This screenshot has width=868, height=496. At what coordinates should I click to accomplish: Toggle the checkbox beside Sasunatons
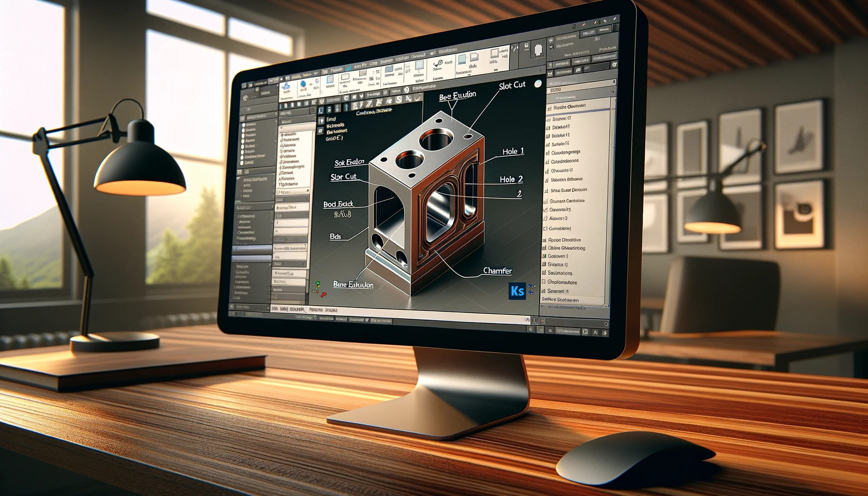coord(543,273)
